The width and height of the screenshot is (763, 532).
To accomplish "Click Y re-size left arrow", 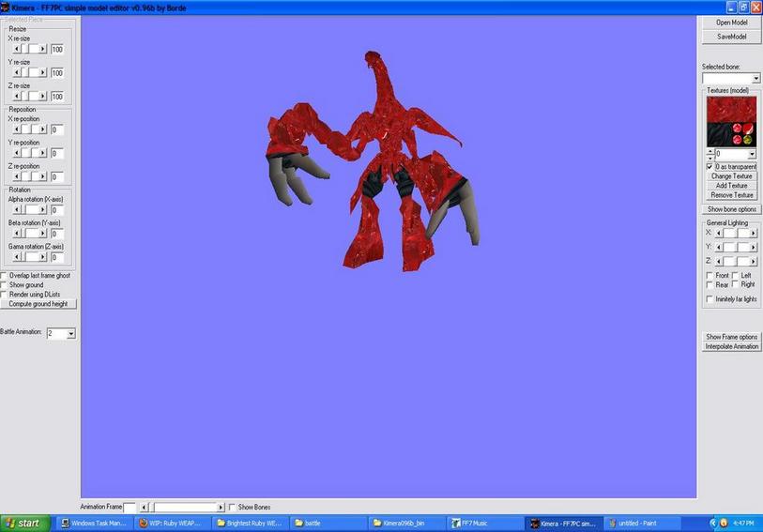I will pyautogui.click(x=17, y=72).
